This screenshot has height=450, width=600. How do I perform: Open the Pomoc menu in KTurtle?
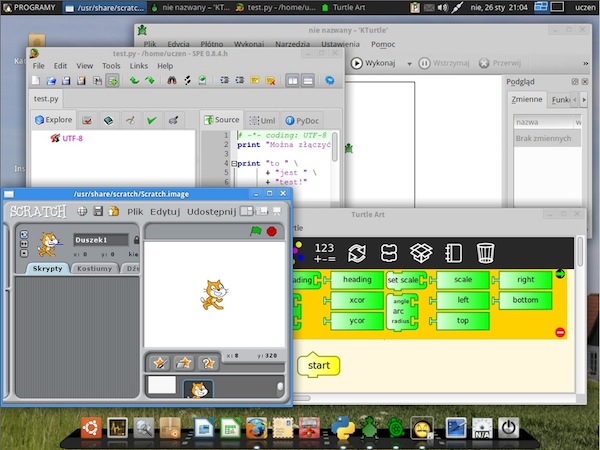[383, 44]
